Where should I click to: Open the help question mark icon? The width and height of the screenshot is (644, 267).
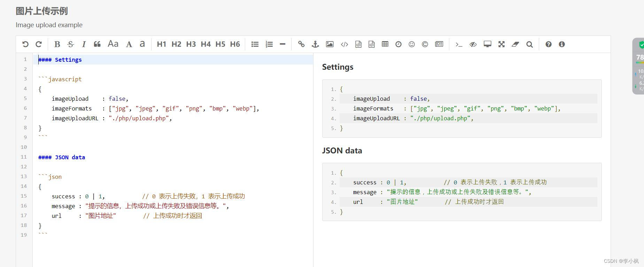pyautogui.click(x=549, y=44)
